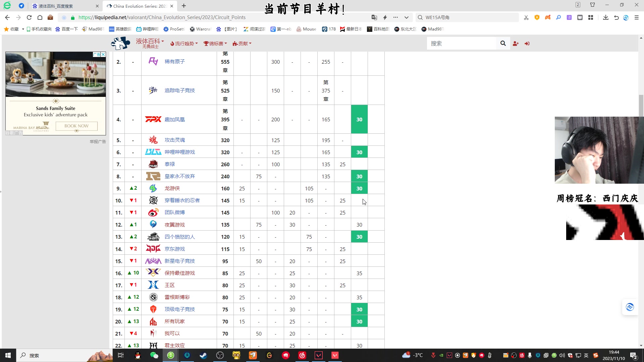
Task: Click the 举报广告 report ad link
Action: [98, 142]
